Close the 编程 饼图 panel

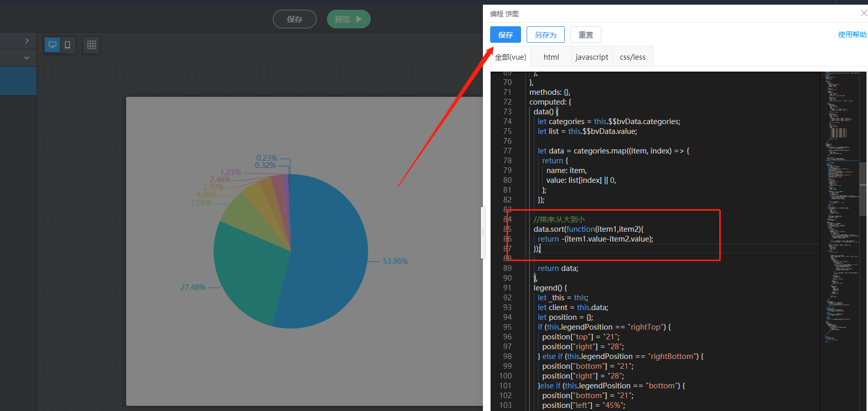pyautogui.click(x=863, y=13)
